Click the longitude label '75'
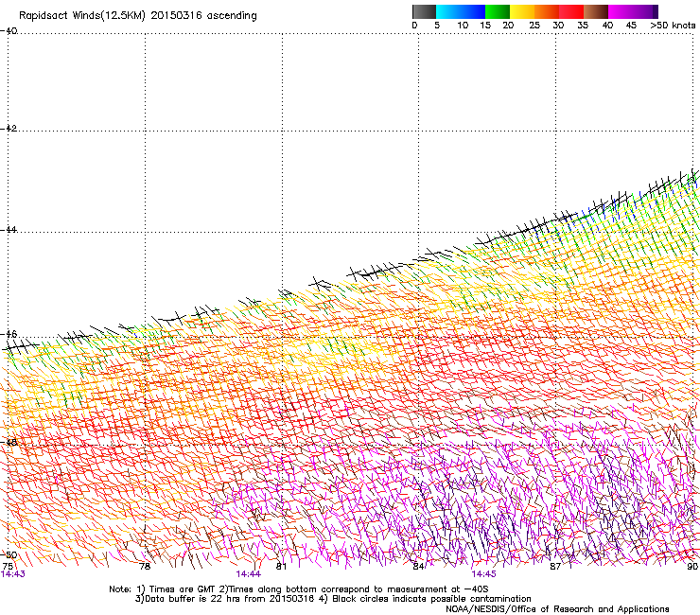 [x=8, y=567]
